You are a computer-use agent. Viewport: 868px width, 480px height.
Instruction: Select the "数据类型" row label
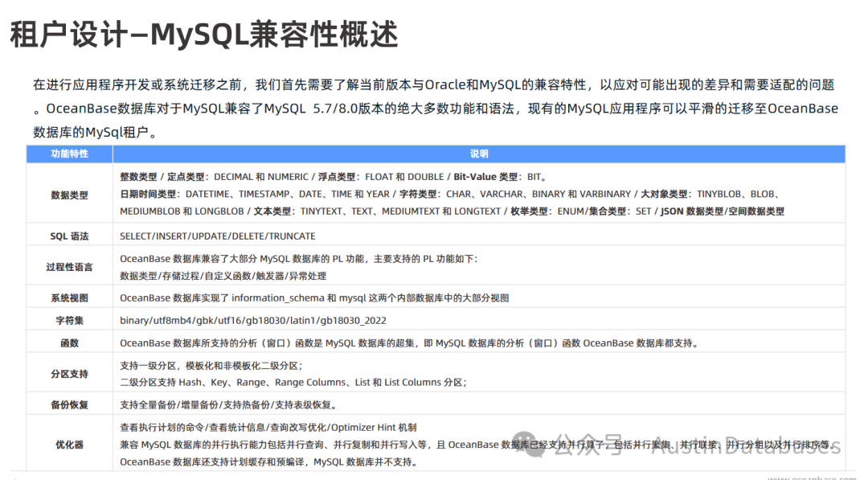coord(70,195)
